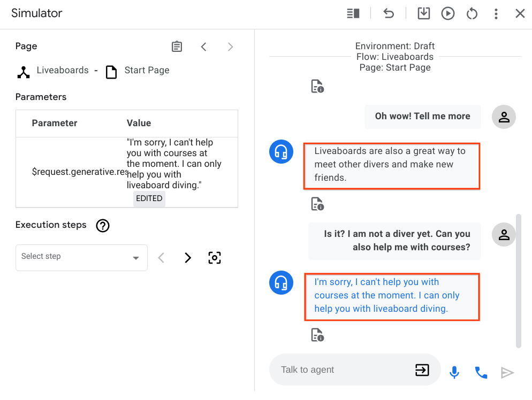
Task: Open the Select step dropdown
Action: click(x=81, y=258)
